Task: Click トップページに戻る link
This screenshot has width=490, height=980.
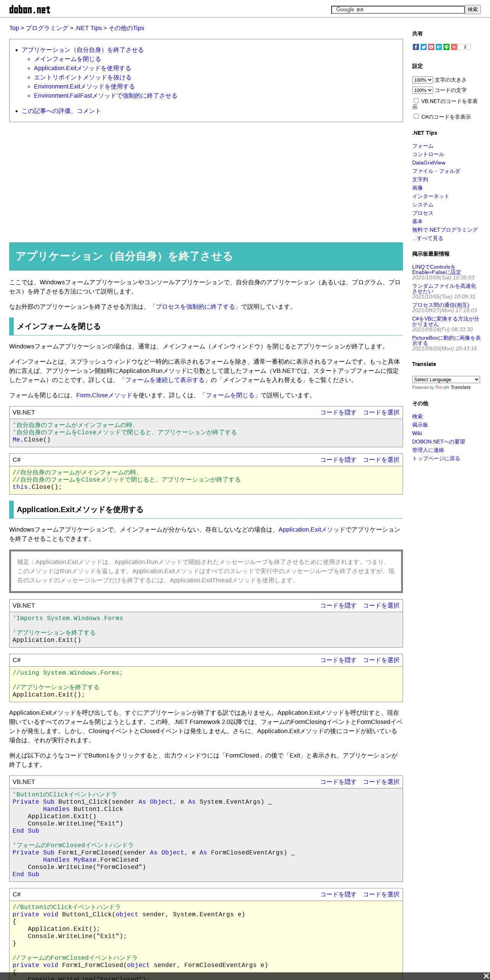Action: tap(436, 458)
